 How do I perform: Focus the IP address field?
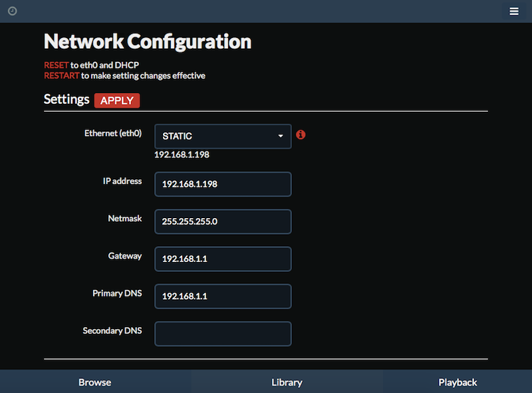pos(223,184)
